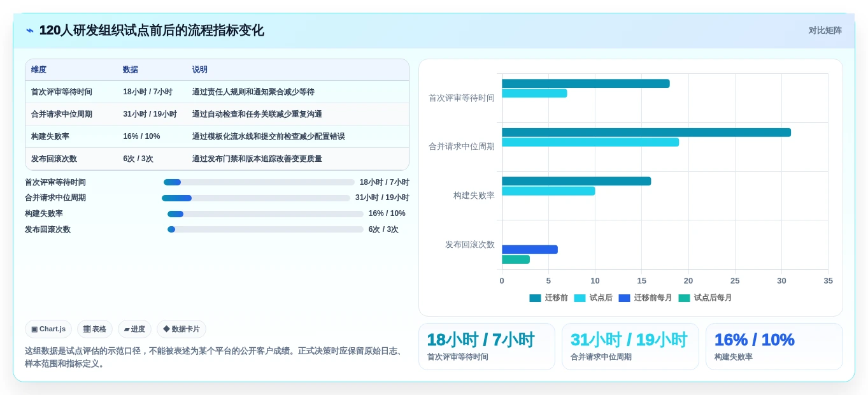This screenshot has height=395, width=868.
Task: Click the blue 迁移前每月 bar for 发布回滚次数
Action: [x=530, y=250]
